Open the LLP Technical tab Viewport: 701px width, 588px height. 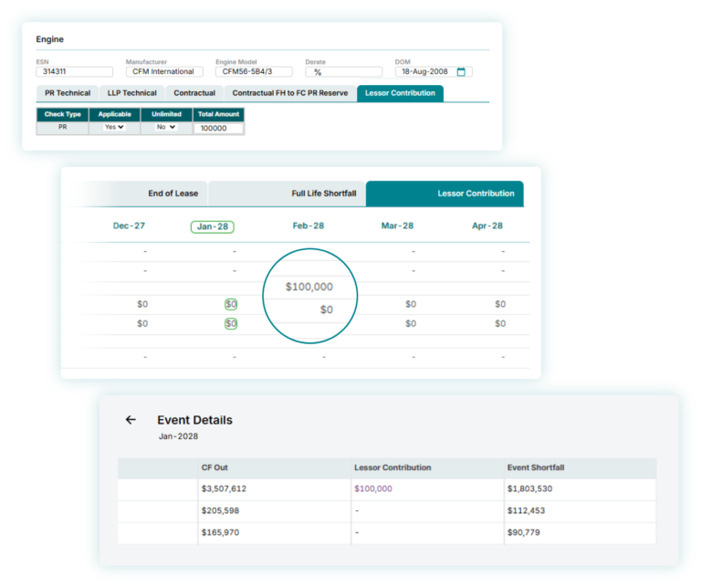pos(131,93)
